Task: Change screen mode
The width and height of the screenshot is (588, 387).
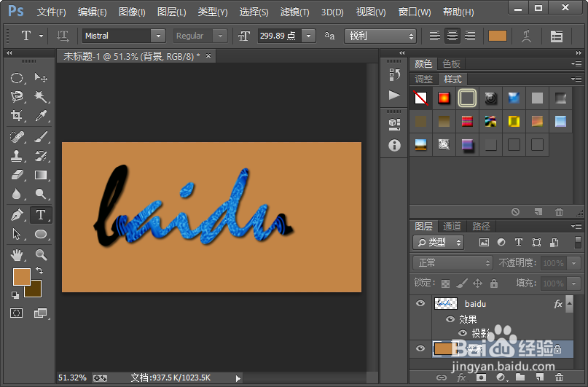Action: [41, 313]
